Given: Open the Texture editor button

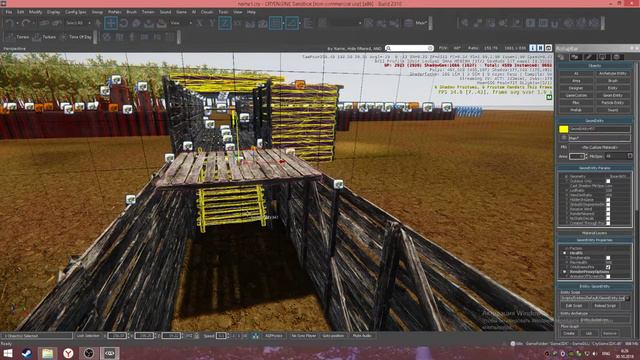Looking at the screenshot, I should (44, 37).
